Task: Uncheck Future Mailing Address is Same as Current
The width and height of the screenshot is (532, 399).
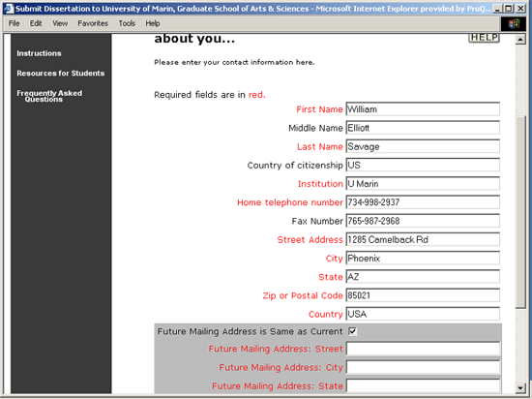Action: (x=352, y=331)
